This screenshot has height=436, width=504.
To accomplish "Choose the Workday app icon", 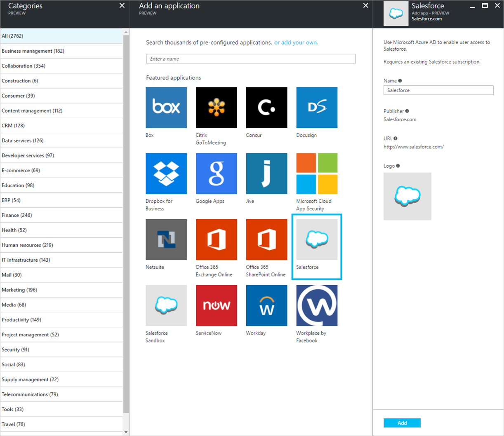I will coord(267,305).
